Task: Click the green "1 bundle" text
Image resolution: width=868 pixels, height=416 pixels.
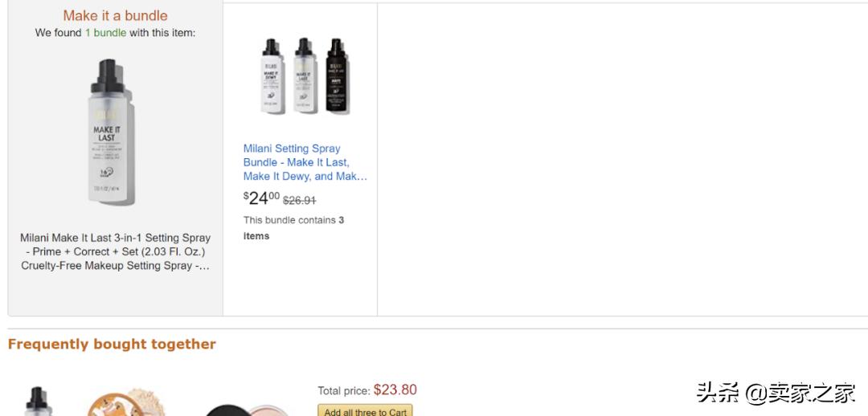Action: coord(105,33)
